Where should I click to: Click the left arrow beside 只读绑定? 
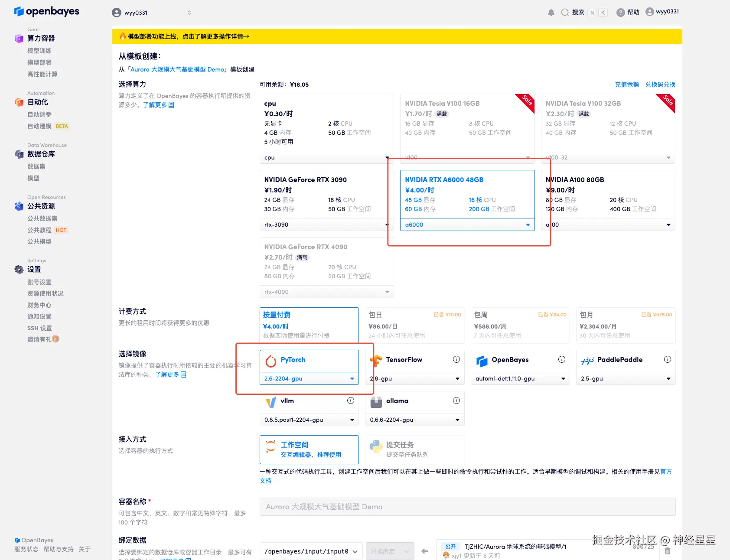[424, 551]
